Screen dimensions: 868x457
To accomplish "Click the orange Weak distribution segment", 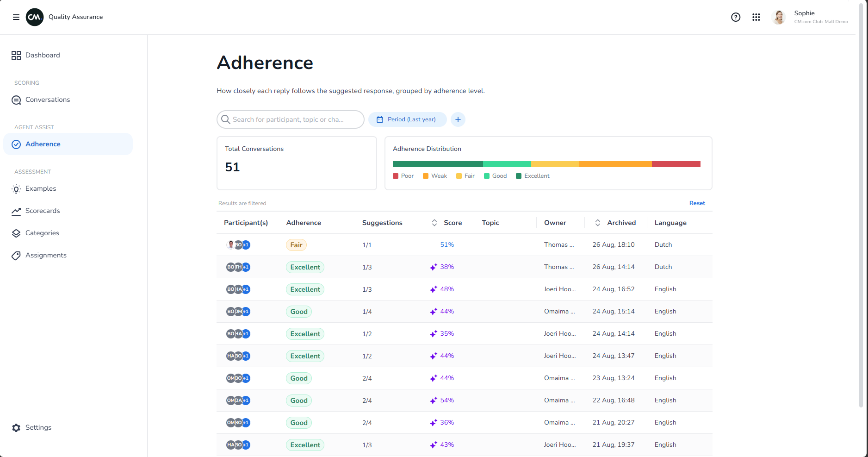I will pyautogui.click(x=615, y=164).
